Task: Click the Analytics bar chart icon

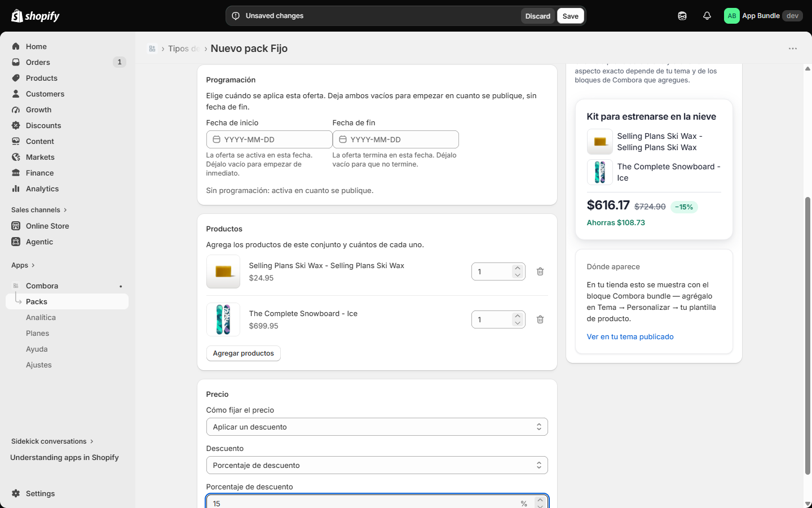Action: coord(16,189)
